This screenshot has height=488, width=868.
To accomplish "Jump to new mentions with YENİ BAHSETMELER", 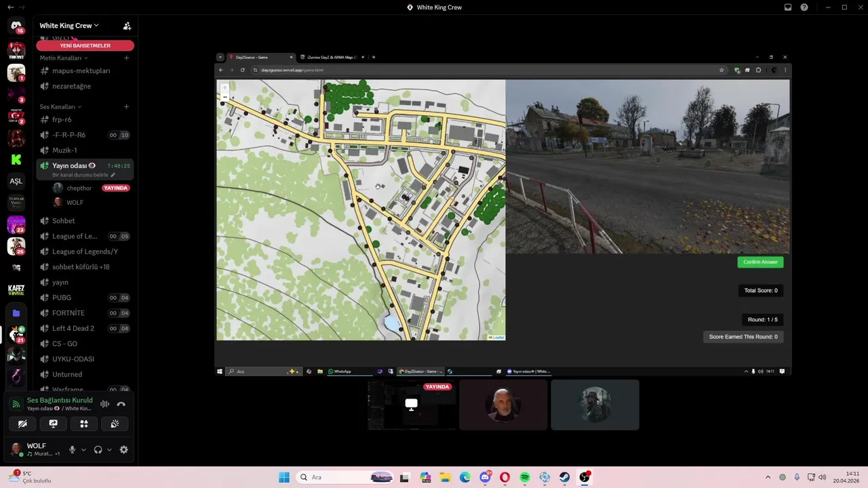I will (85, 45).
